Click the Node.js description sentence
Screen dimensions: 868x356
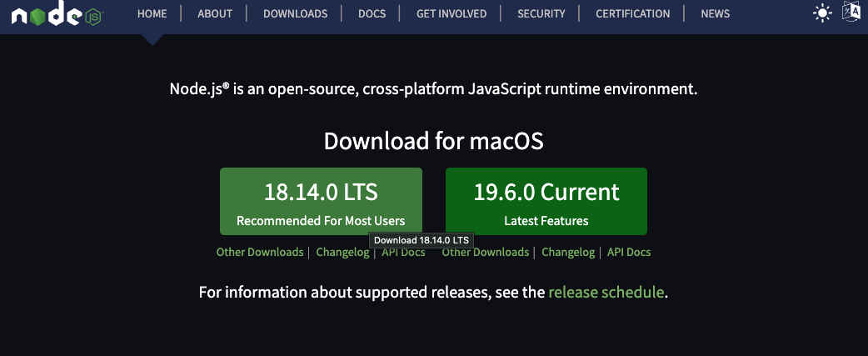(x=433, y=89)
